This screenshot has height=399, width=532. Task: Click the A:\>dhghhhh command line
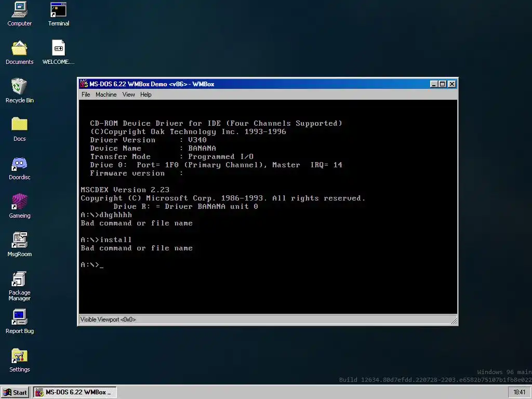106,215
